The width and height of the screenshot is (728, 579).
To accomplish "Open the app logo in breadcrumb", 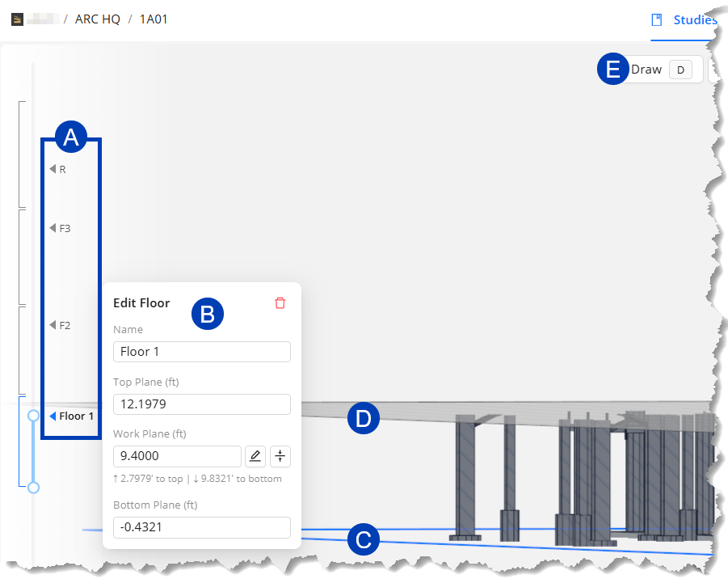I will point(17,19).
